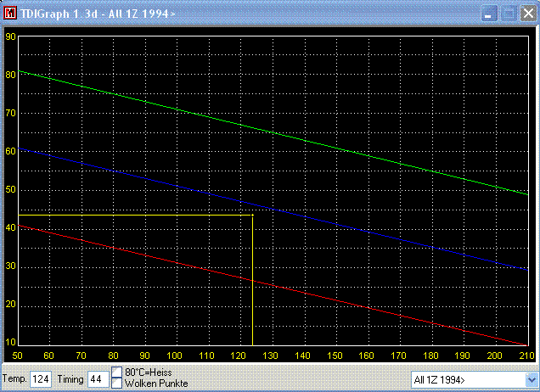Click the maximize button in title bar
Screen dimensions: 540x392
[x=509, y=14]
